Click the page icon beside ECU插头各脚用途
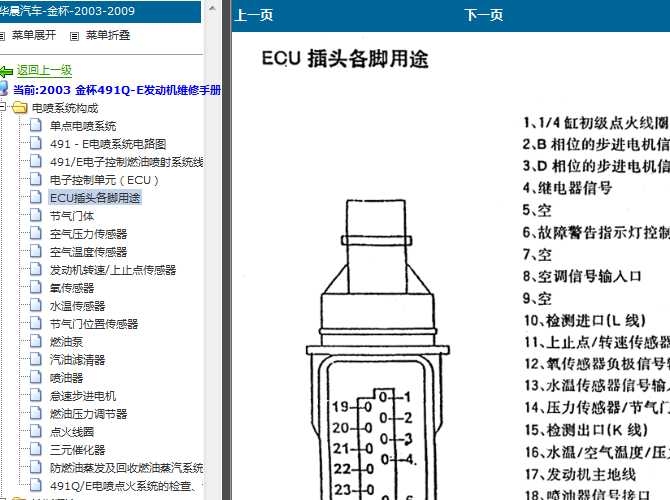This screenshot has width=670, height=500. [36, 197]
